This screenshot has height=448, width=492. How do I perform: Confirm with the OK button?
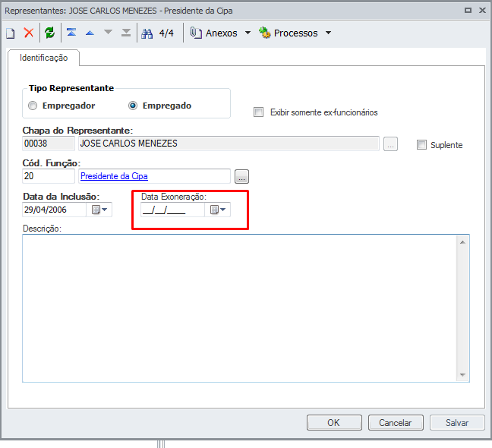tap(334, 423)
